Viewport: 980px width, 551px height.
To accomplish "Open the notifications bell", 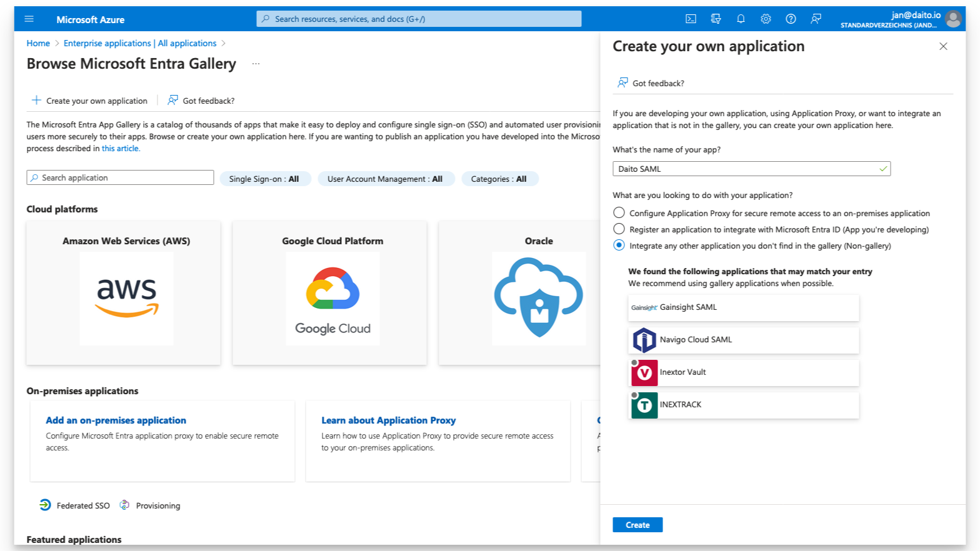I will tap(741, 19).
